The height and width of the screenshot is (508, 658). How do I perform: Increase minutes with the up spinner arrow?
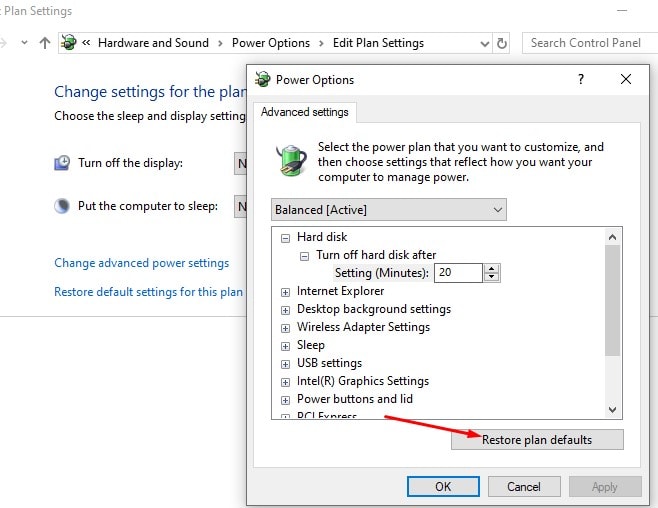pyautogui.click(x=491, y=268)
